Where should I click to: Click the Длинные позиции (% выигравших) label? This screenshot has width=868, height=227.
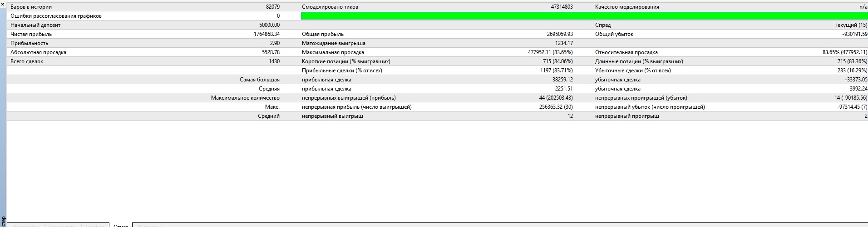pyautogui.click(x=639, y=61)
